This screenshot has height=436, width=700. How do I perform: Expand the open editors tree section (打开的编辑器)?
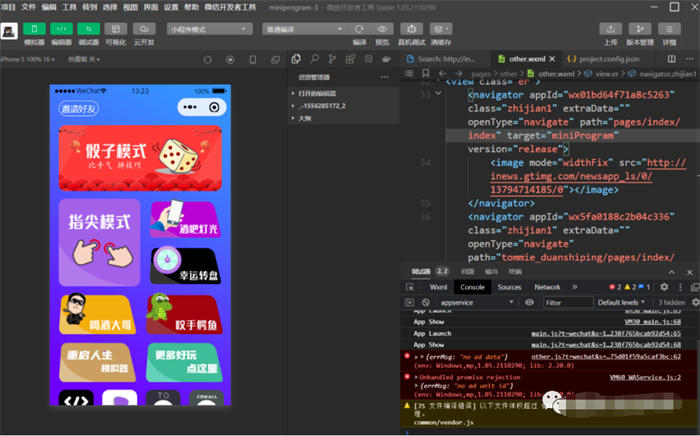click(317, 91)
